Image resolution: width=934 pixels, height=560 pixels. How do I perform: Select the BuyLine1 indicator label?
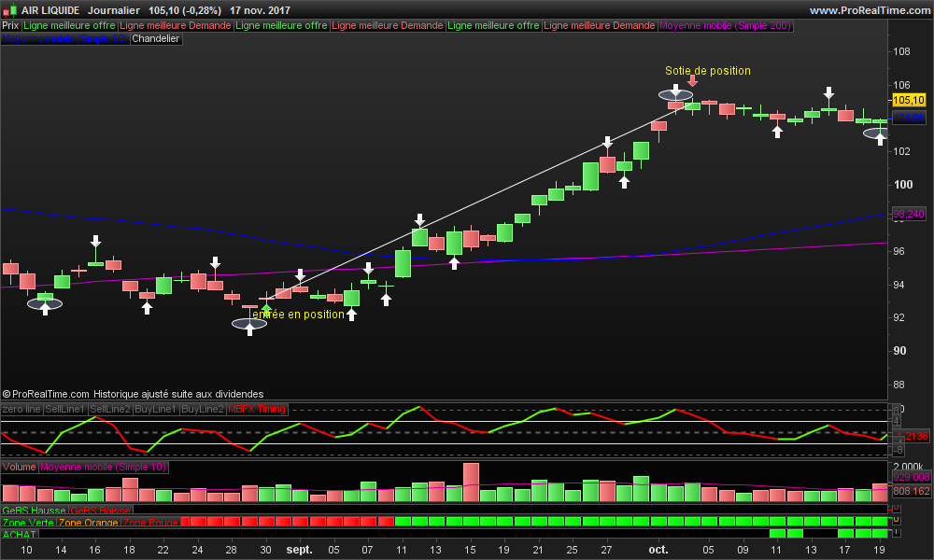coord(155,410)
